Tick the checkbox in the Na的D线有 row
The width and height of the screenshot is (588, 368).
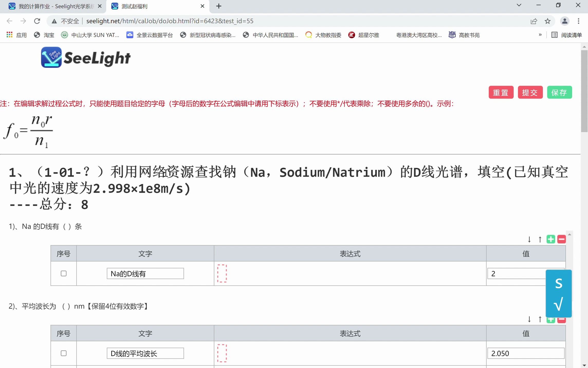(63, 274)
